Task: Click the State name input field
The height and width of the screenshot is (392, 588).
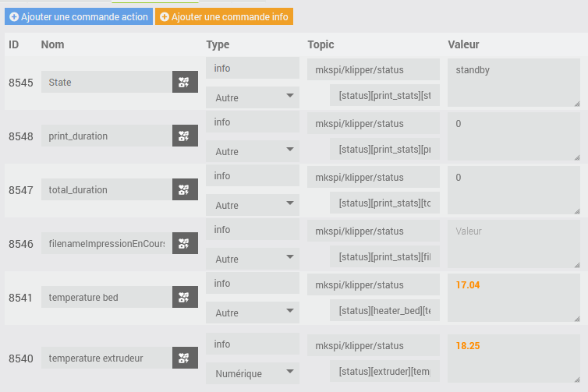Action: click(x=107, y=82)
